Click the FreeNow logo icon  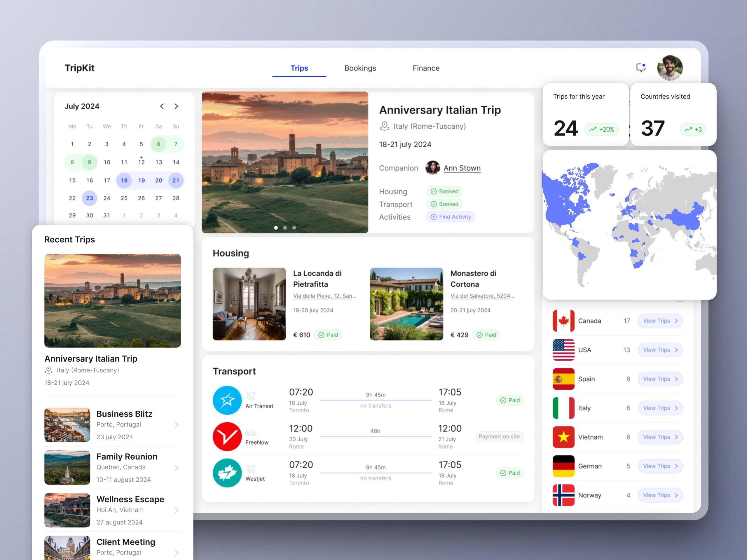(227, 436)
